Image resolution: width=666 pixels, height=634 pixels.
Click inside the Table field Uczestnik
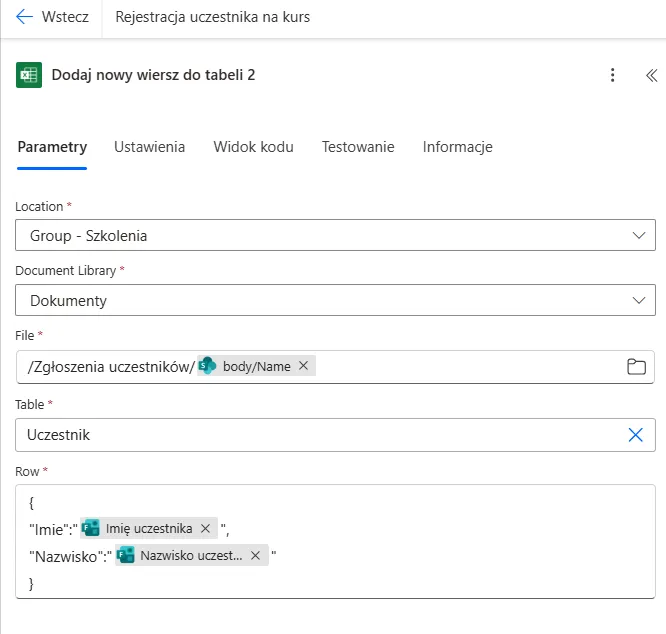300,434
